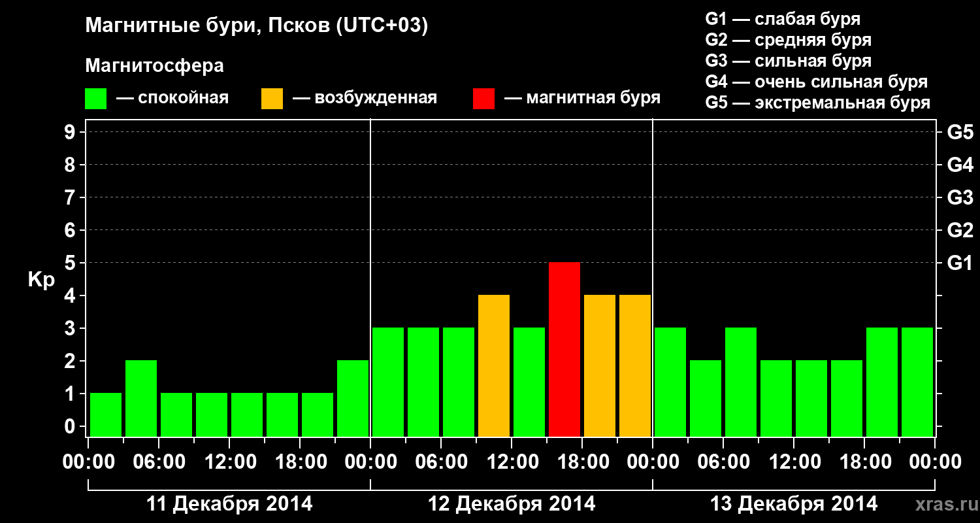Click the '13 Декабря 2014' date label

(794, 504)
